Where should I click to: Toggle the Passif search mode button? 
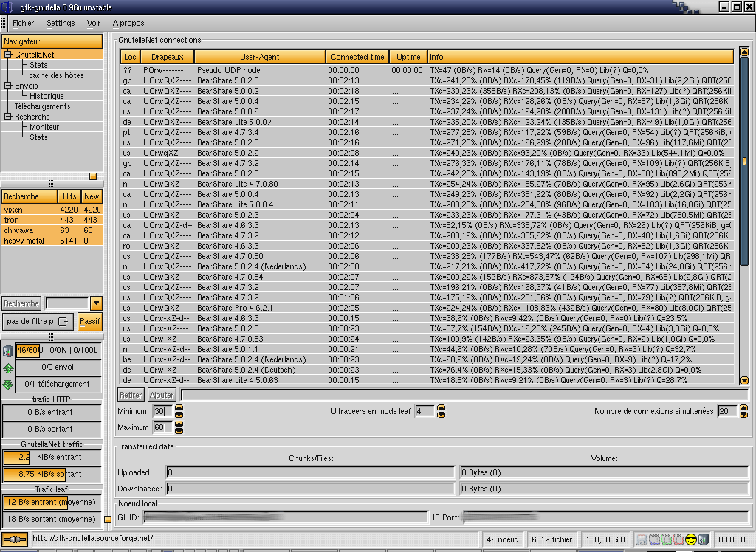pos(89,322)
